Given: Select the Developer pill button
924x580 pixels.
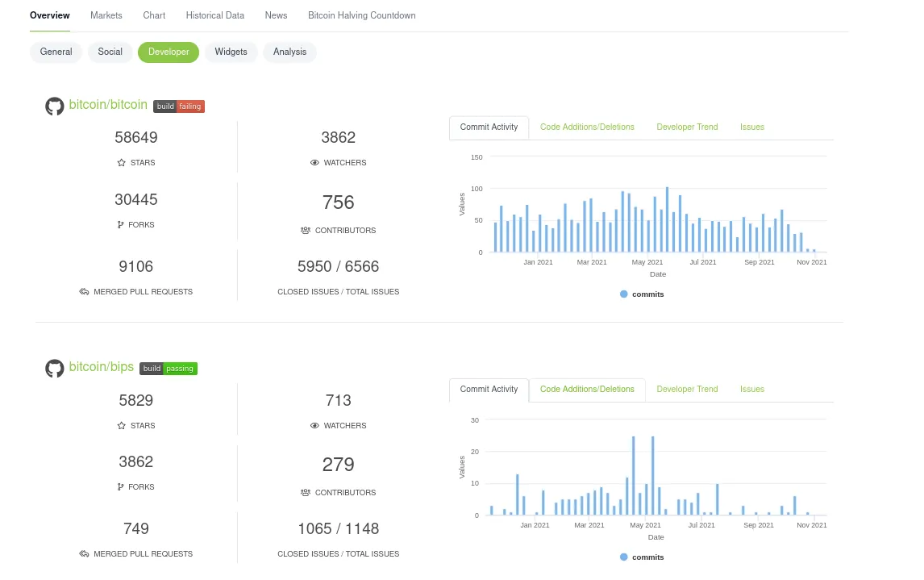Looking at the screenshot, I should tap(169, 52).
